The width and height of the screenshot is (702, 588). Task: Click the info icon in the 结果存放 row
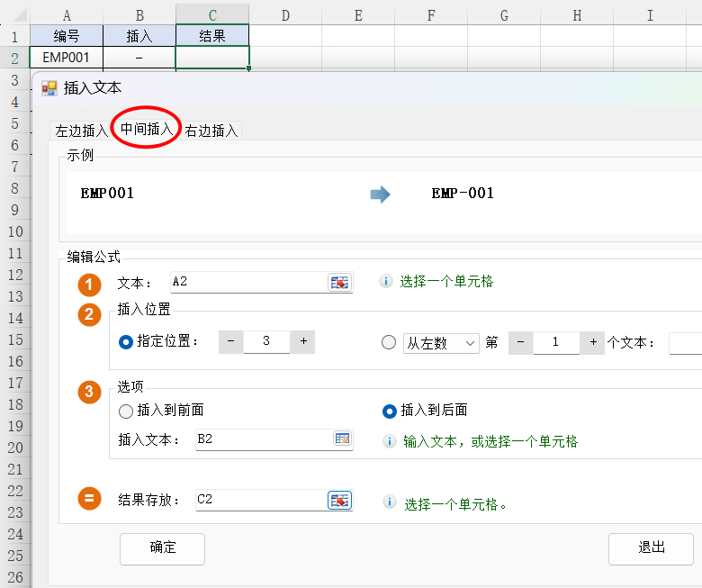click(388, 502)
